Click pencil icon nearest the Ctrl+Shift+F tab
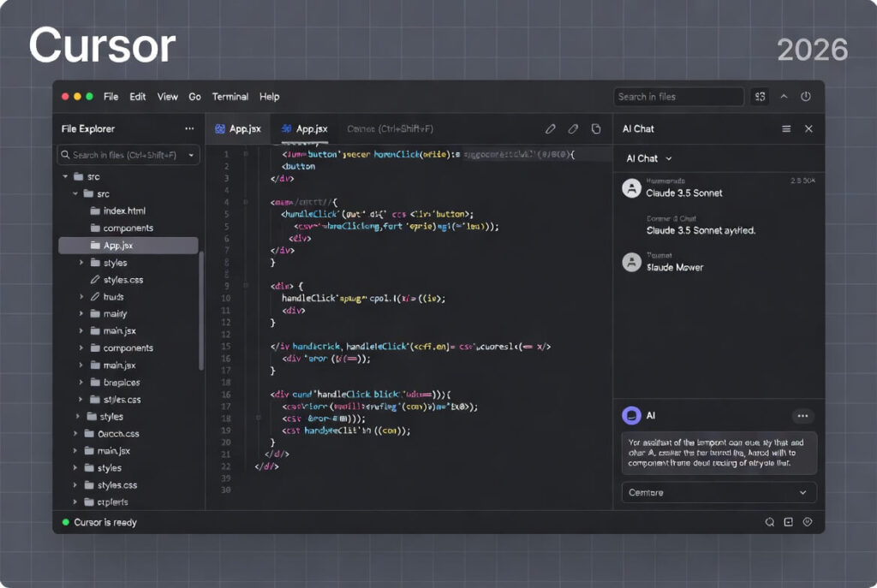The image size is (877, 588). (551, 129)
